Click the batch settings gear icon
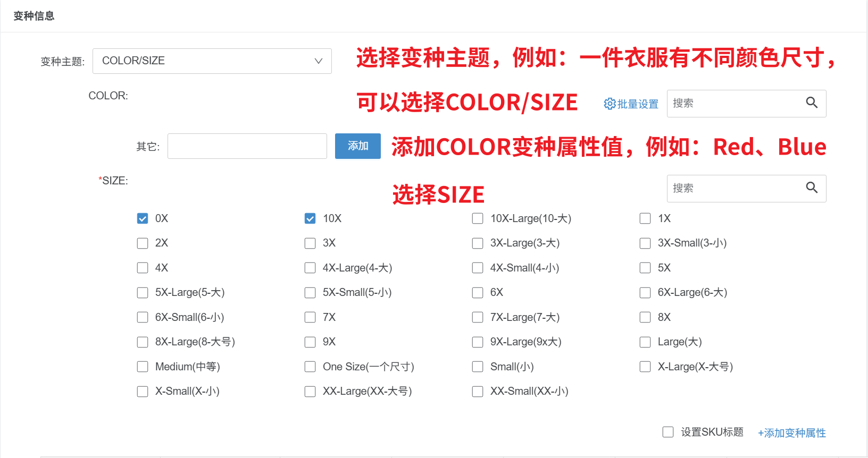Screen dimensions: 868x458 [x=610, y=104]
